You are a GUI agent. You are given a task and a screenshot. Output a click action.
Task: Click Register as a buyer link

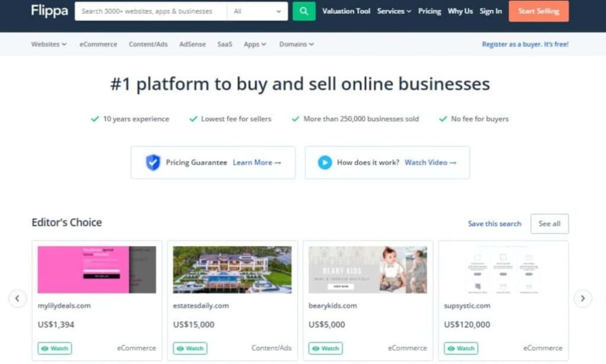pyautogui.click(x=526, y=44)
